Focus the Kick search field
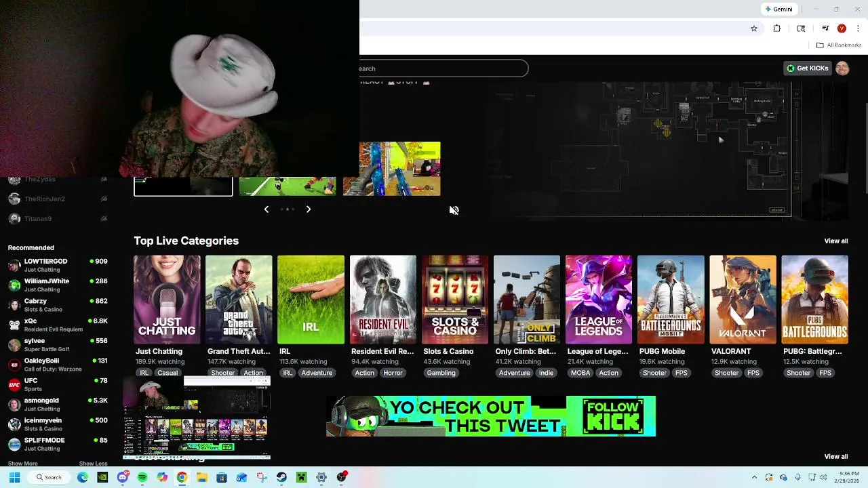This screenshot has width=868, height=488. tap(443, 68)
